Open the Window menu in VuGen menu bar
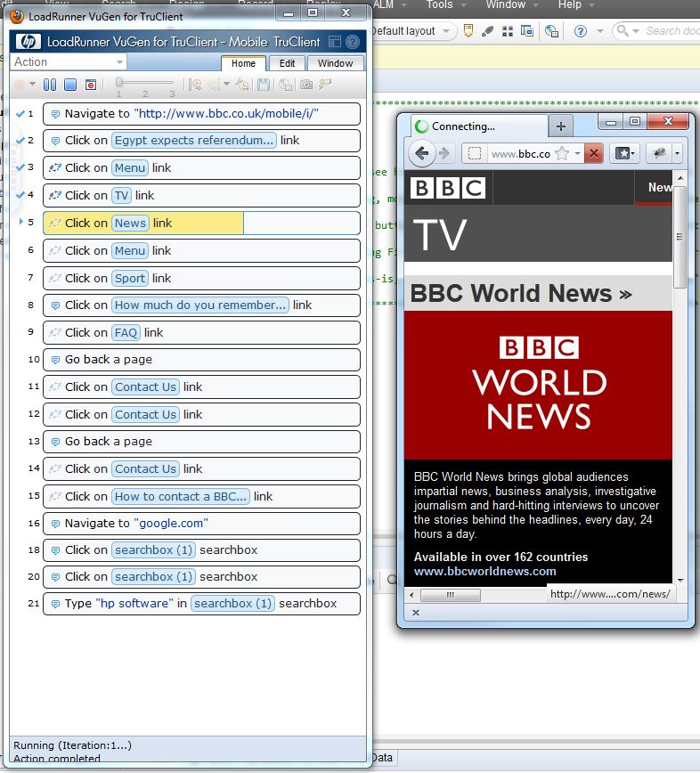 click(506, 5)
